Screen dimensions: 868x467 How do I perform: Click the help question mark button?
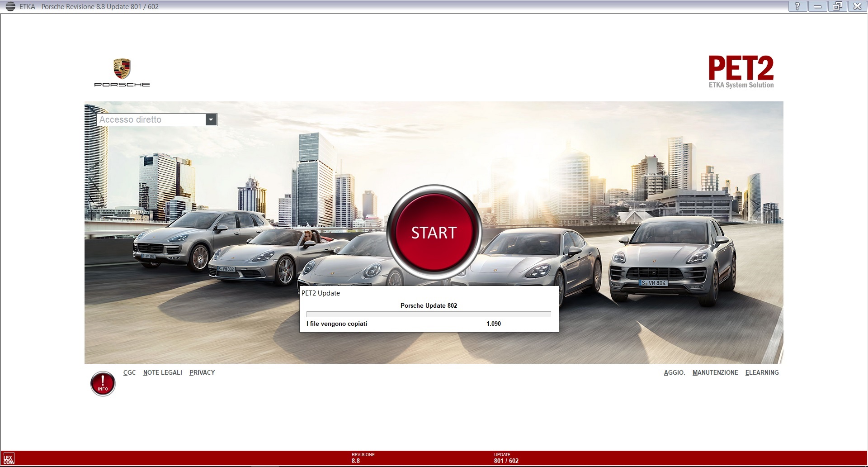coord(797,6)
